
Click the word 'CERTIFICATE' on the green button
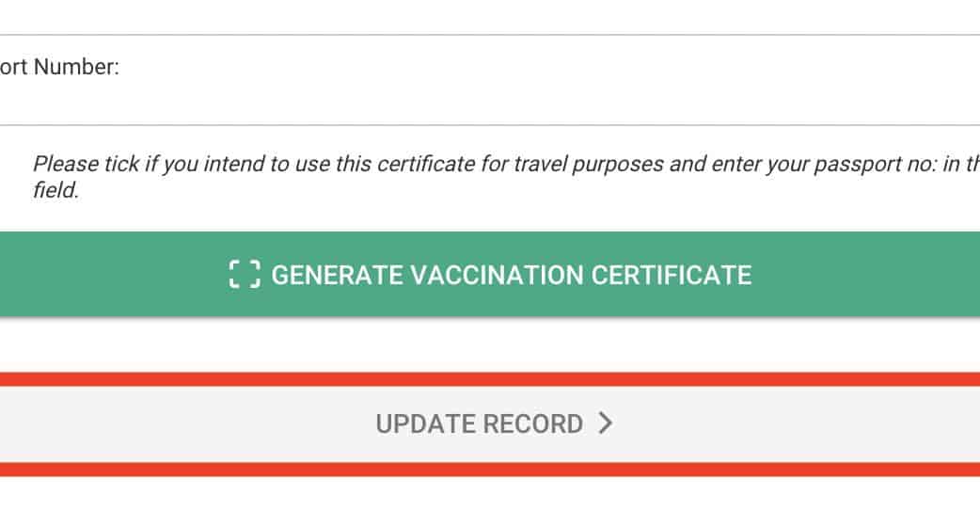click(x=671, y=275)
